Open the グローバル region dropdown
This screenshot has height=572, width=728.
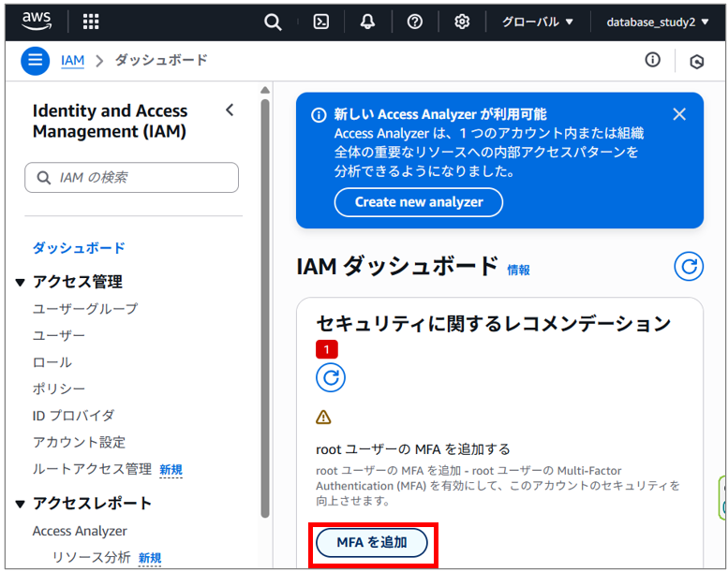(x=538, y=22)
